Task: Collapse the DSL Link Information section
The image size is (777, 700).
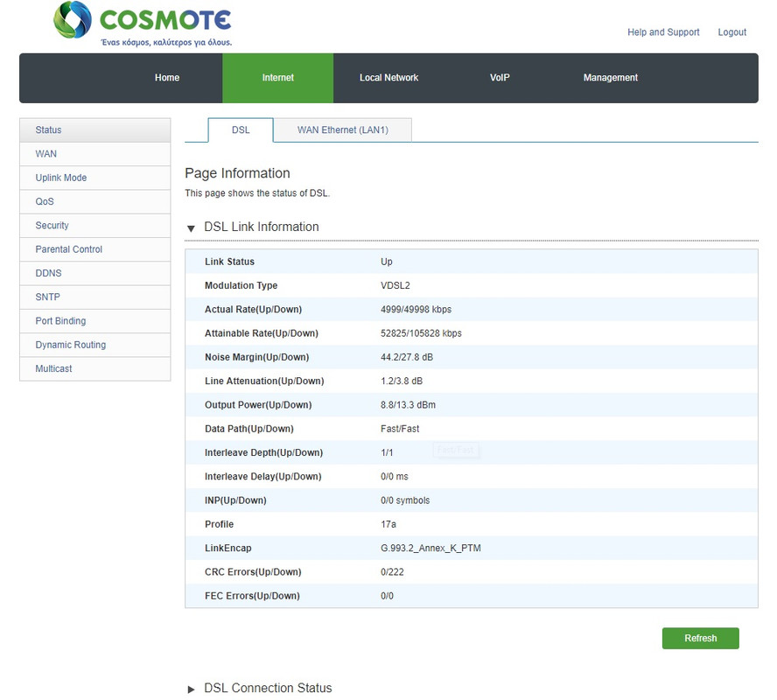Action: (191, 228)
